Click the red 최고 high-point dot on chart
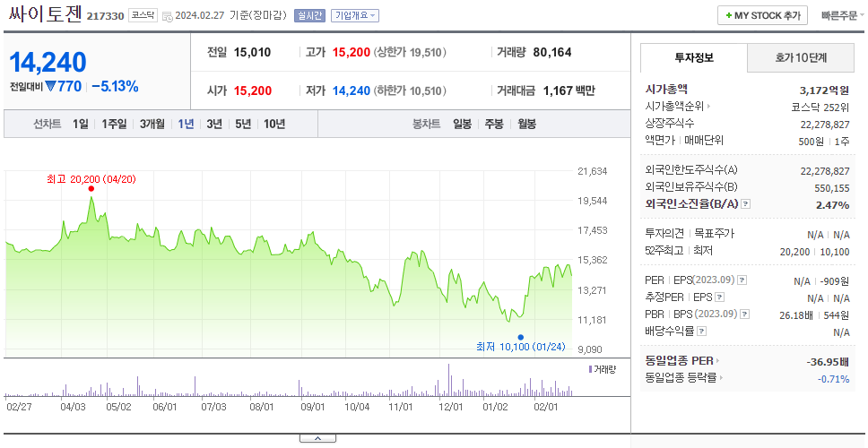This screenshot has width=868, height=448. coord(91,188)
